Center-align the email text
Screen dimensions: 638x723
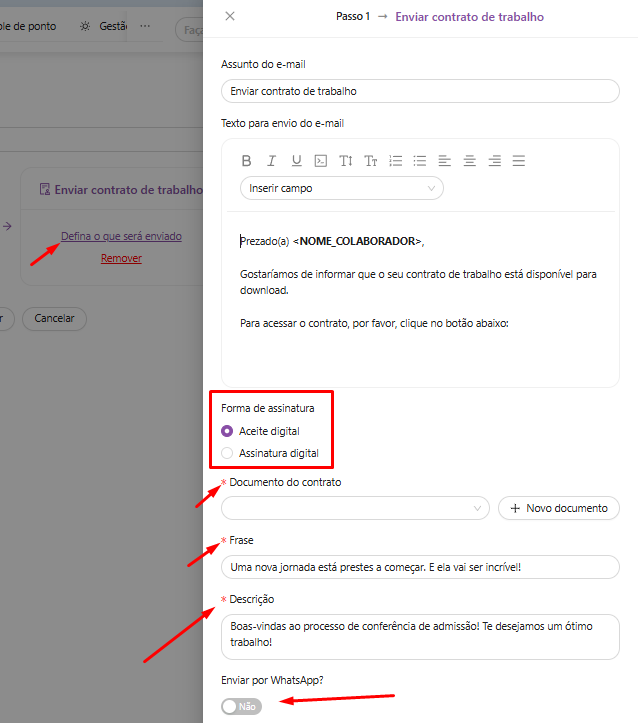coord(469,161)
